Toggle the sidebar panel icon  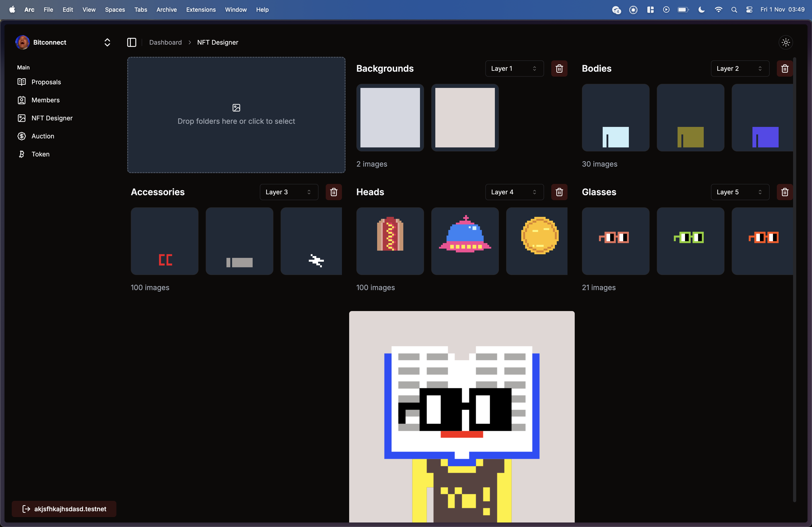coord(132,42)
